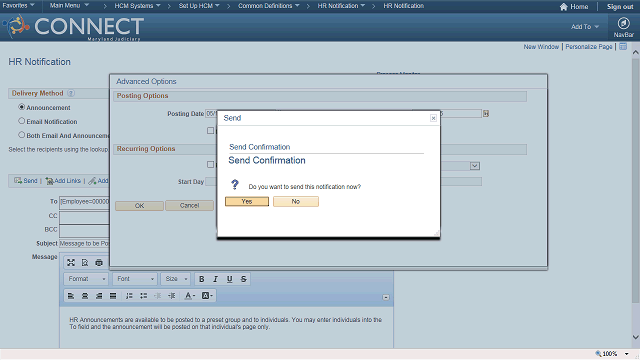Click the page scrollbar up arrow

click(x=636, y=52)
